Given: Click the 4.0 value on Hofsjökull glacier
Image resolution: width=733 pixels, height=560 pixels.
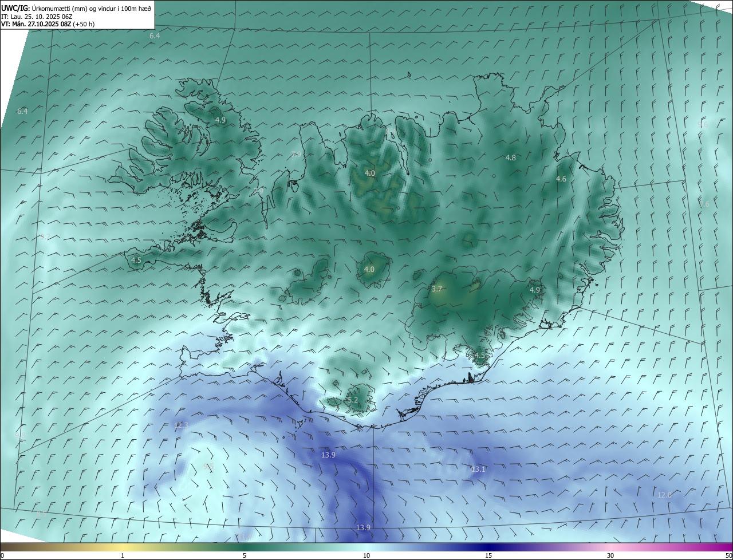Looking at the screenshot, I should [x=369, y=269].
